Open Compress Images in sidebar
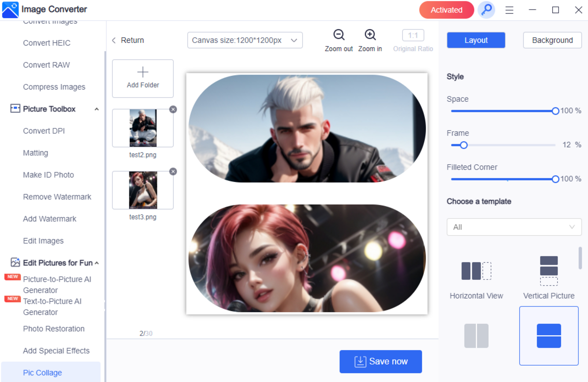The width and height of the screenshot is (588, 382). coord(54,87)
